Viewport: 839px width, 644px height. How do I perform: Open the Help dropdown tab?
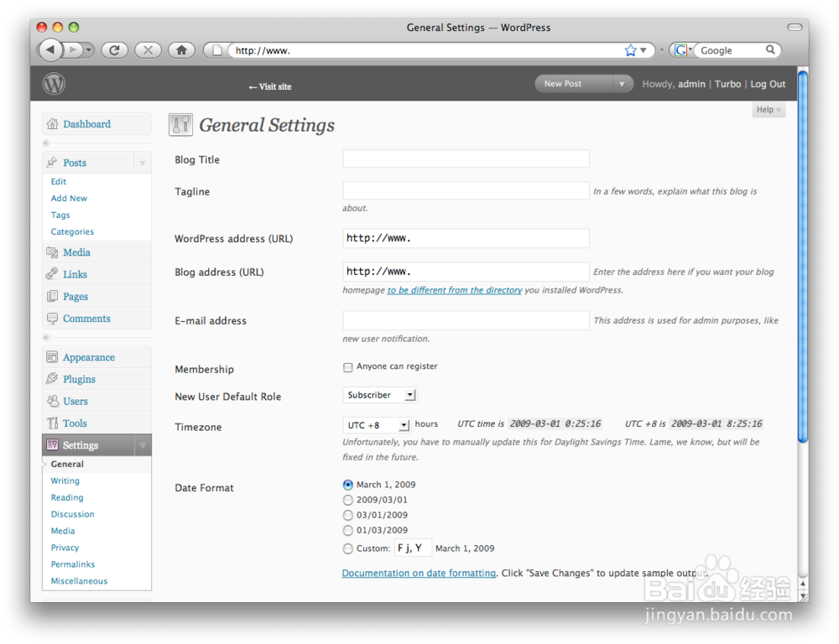769,110
